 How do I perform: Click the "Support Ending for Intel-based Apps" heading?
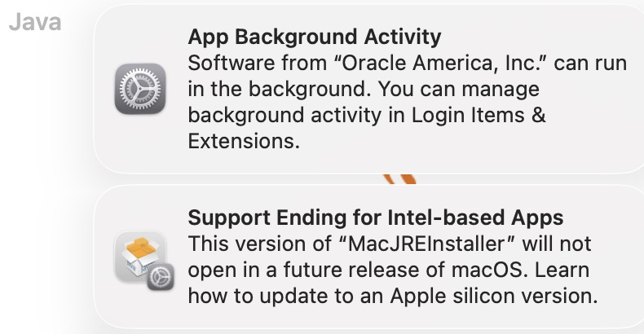click(376, 218)
